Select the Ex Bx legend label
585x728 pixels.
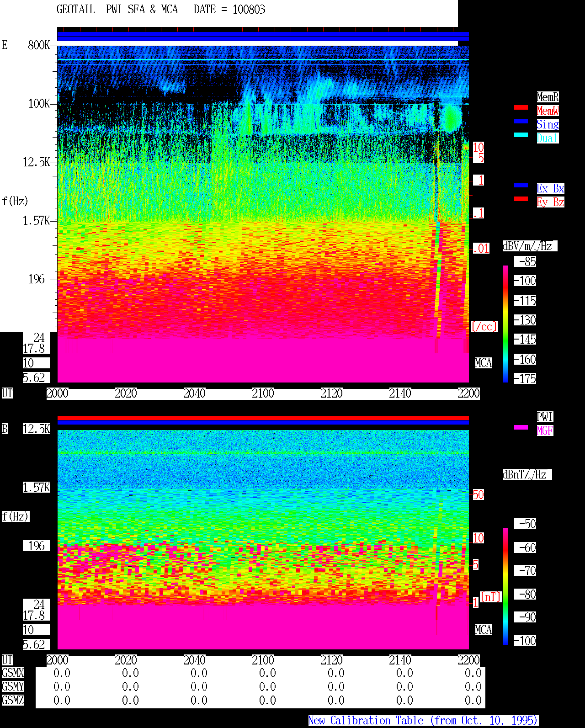(x=550, y=188)
